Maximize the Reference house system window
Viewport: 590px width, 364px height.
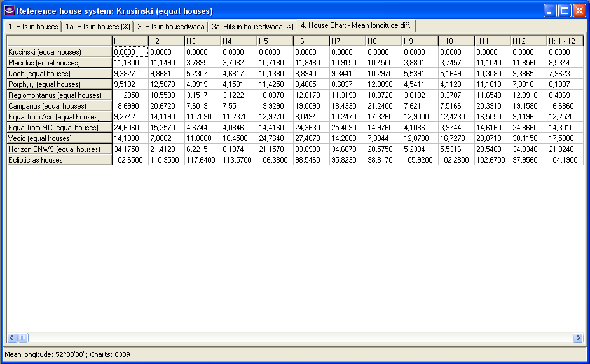point(565,11)
